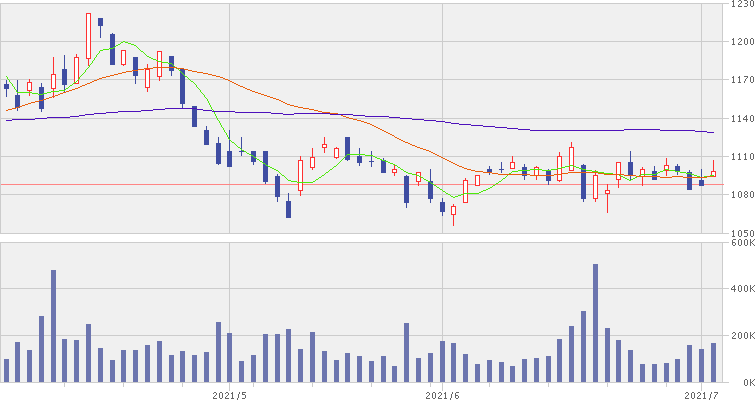The width and height of the screenshot is (755, 400).
Task: Select the 2021/5 date label
Action: [230, 393]
